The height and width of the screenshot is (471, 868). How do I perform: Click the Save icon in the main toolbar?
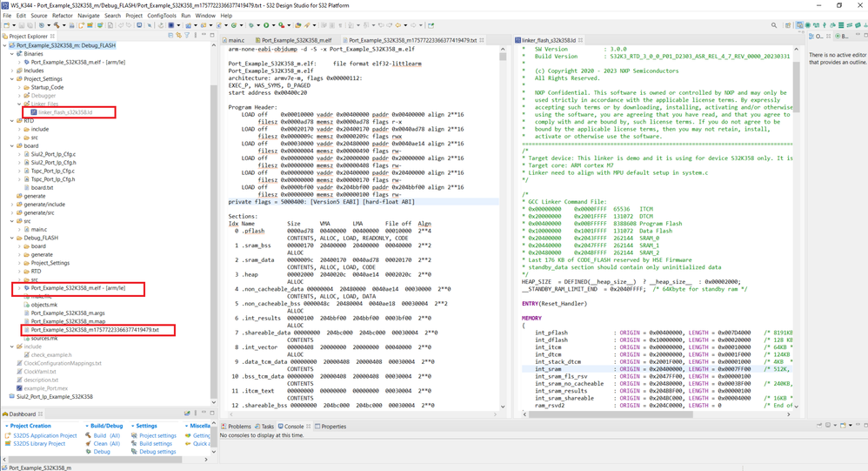(x=20, y=25)
